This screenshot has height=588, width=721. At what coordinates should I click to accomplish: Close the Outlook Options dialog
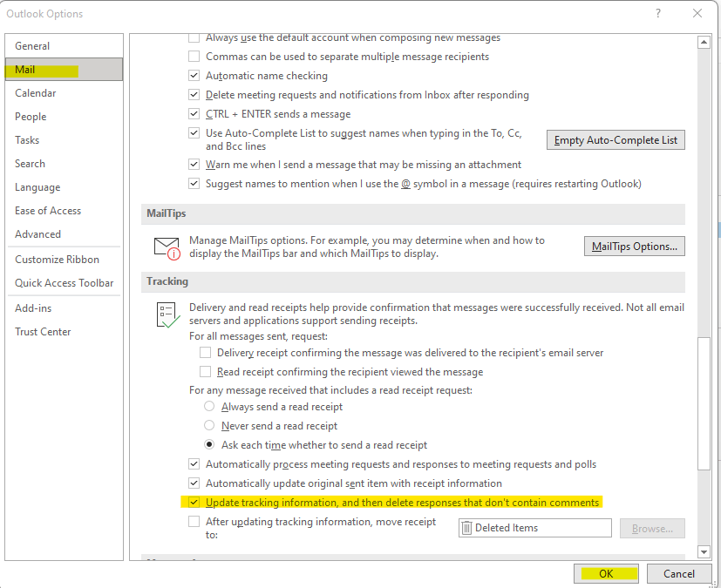[x=697, y=13]
